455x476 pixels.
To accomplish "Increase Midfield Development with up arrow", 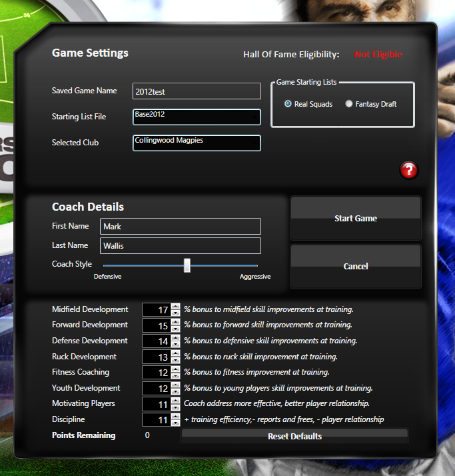I will [x=176, y=307].
